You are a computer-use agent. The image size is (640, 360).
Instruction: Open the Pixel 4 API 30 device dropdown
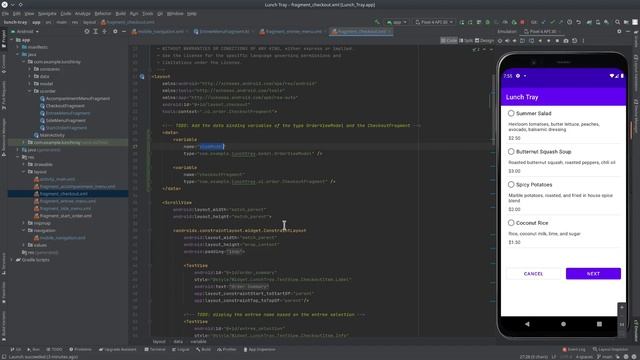coord(434,22)
